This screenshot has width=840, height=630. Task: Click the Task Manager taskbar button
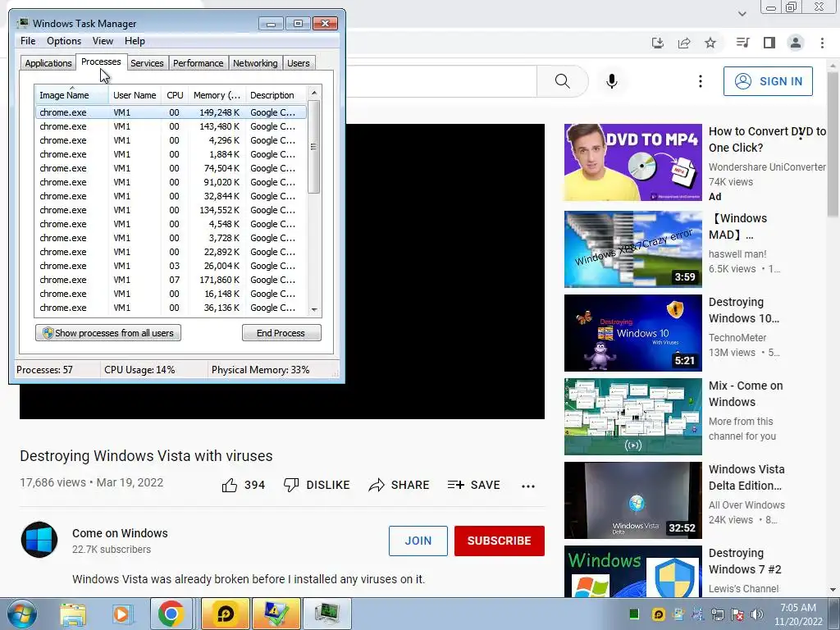pyautogui.click(x=327, y=614)
